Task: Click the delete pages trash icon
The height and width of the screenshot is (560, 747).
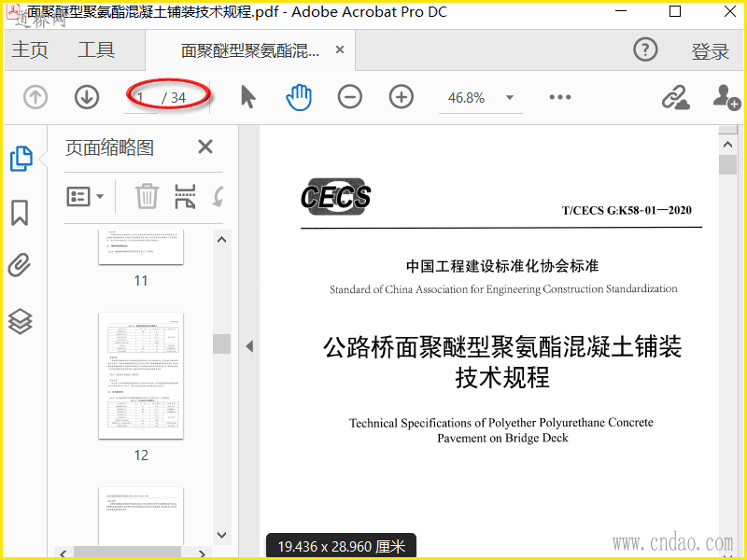Action: (147, 196)
